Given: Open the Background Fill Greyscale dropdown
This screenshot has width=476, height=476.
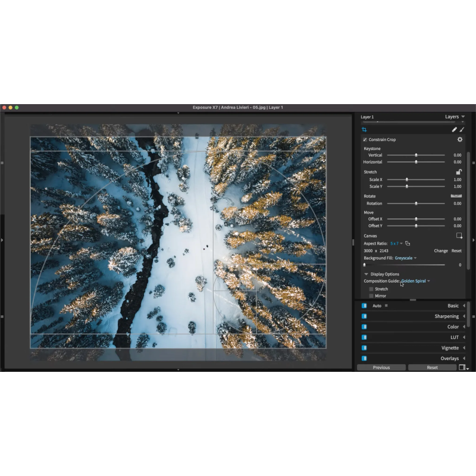Looking at the screenshot, I should coord(406,258).
